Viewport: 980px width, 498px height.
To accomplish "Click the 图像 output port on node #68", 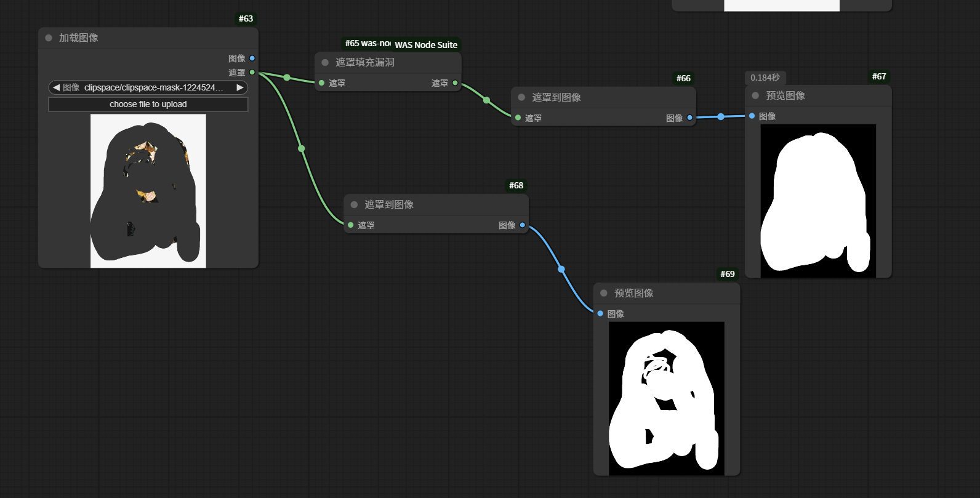I will point(523,225).
